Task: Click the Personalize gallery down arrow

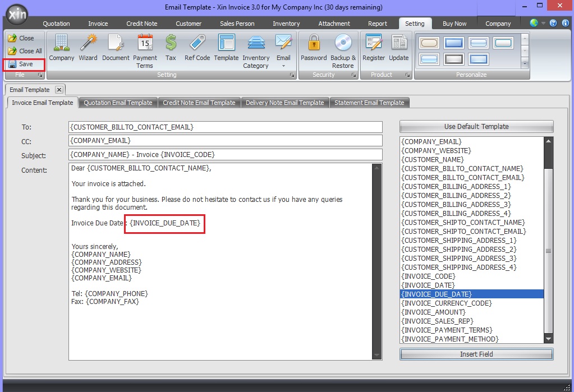Action: pyautogui.click(x=525, y=51)
